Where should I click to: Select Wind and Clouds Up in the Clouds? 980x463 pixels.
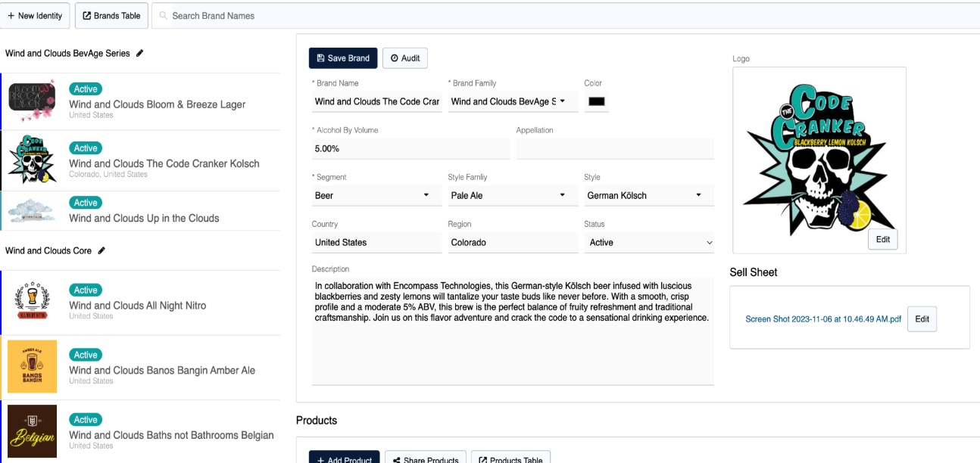pos(144,218)
